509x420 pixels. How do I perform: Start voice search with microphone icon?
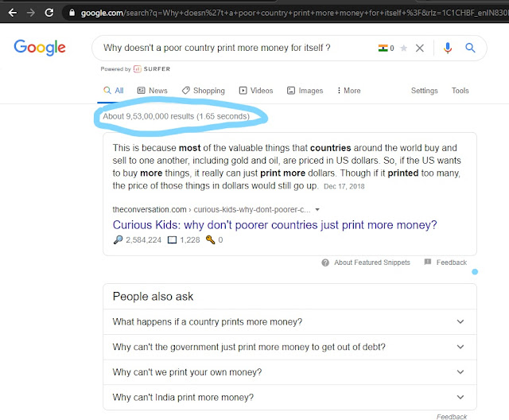point(448,48)
